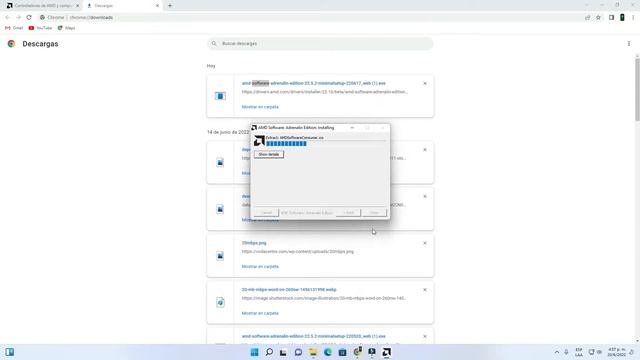This screenshot has width=640, height=360.
Task: Open the Chat app on taskbar
Action: coord(298,352)
